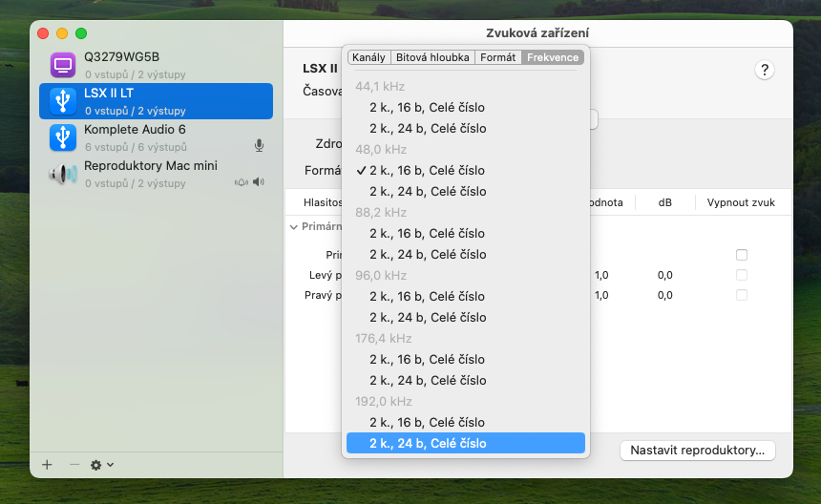Image resolution: width=821 pixels, height=504 pixels.
Task: Switch grouping to Bitová hloubka tab
Action: click(432, 57)
